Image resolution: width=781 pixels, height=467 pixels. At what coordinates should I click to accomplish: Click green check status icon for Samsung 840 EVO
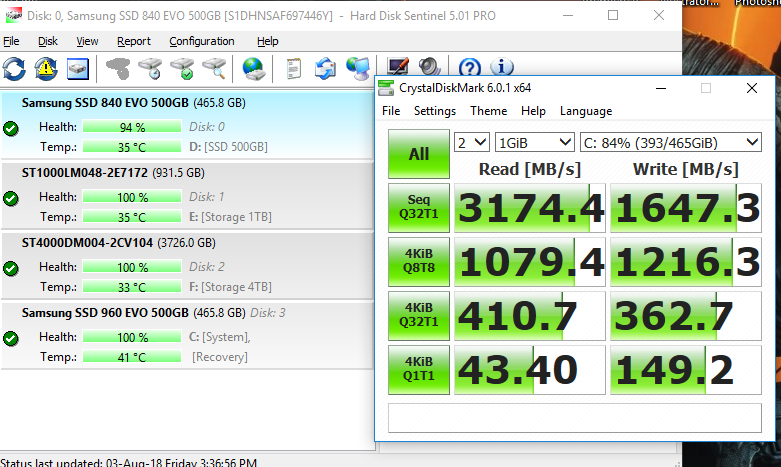coord(10,128)
